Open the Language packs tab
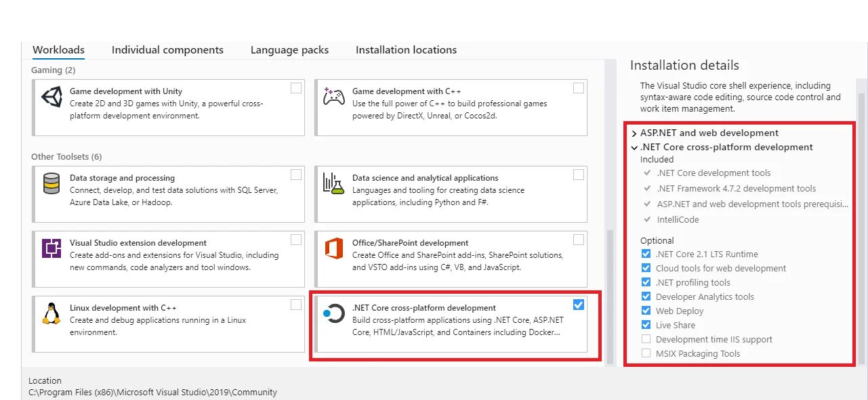The height and width of the screenshot is (400, 868). coord(289,50)
